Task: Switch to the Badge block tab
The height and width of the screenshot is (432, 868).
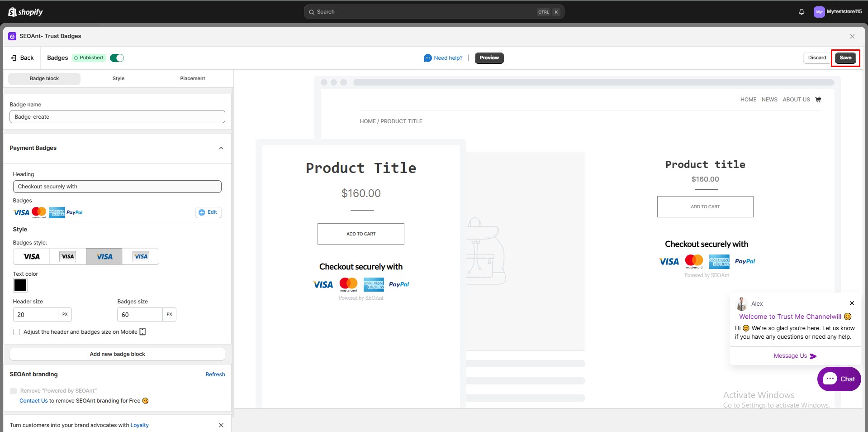Action: click(x=44, y=79)
